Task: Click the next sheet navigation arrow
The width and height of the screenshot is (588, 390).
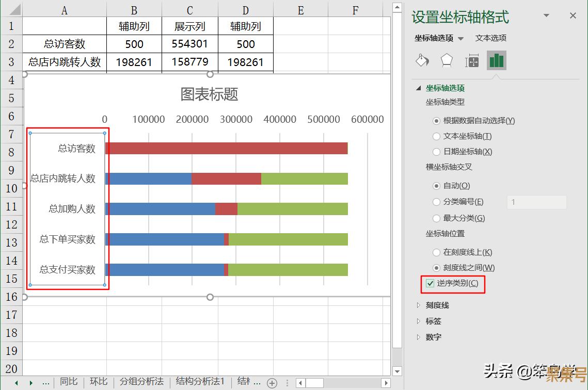Action: point(30,383)
